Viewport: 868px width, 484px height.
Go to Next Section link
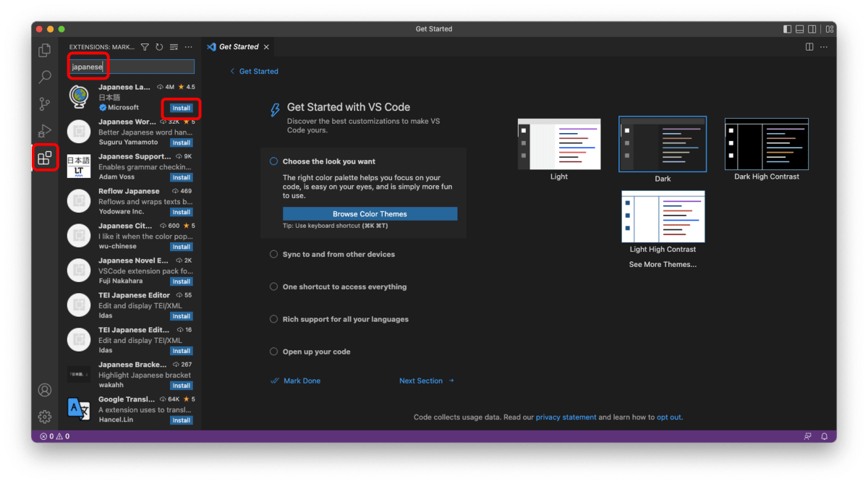tap(427, 381)
